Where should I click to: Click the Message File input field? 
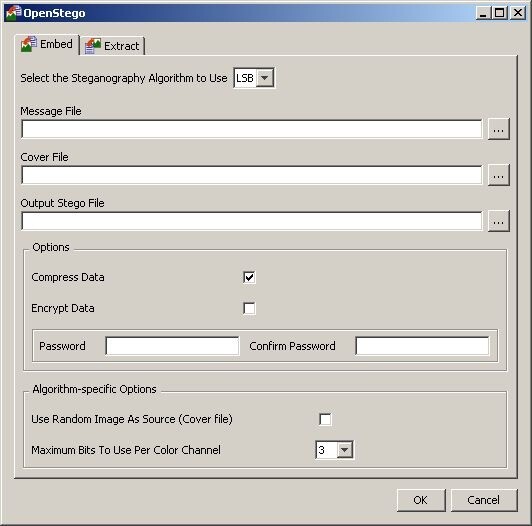(251, 129)
